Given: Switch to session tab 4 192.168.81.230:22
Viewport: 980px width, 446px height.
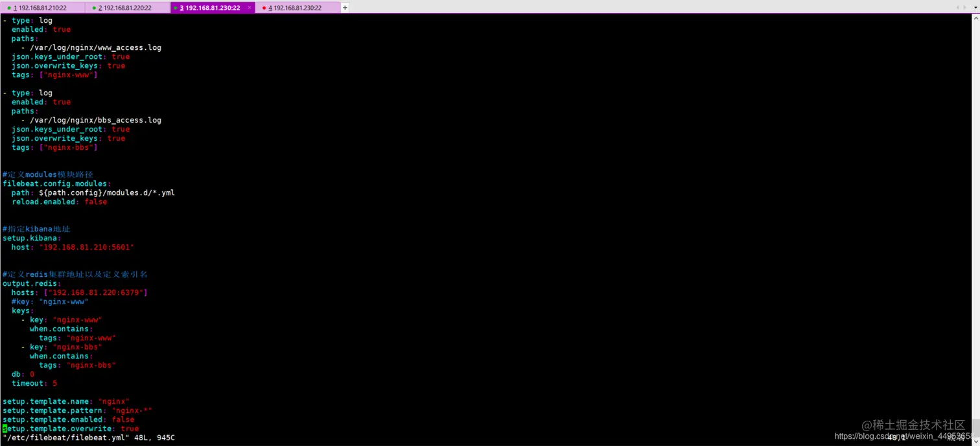Looking at the screenshot, I should click(297, 8).
